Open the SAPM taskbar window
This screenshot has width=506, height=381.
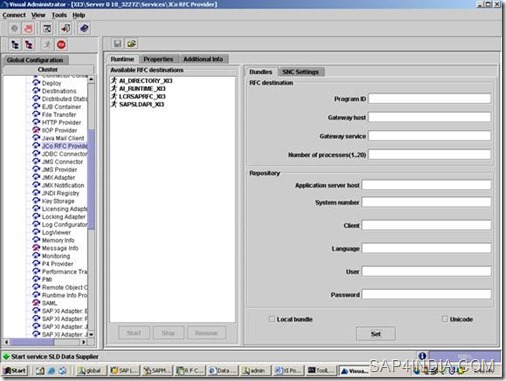pyautogui.click(x=157, y=370)
